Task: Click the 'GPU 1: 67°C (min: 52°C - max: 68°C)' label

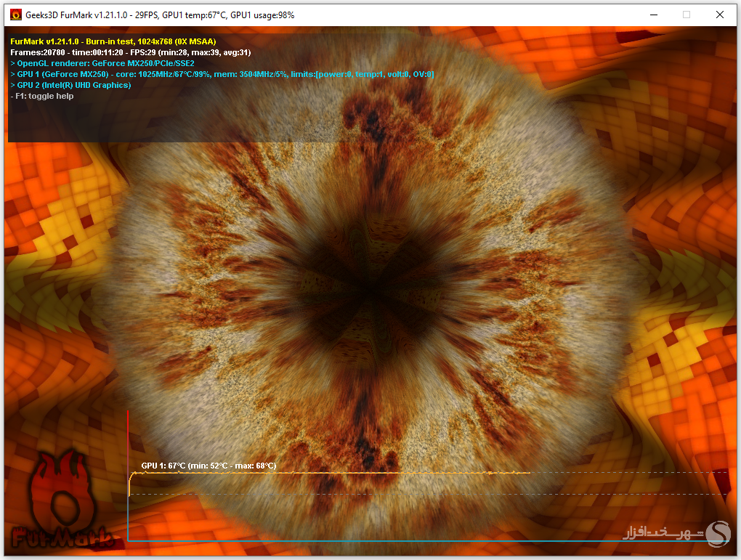Action: (208, 466)
